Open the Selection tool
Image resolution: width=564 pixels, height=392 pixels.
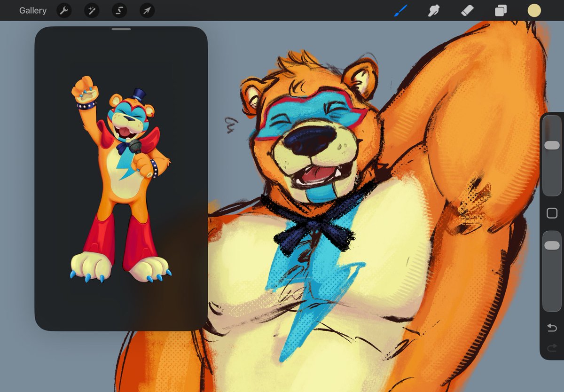[x=119, y=10]
